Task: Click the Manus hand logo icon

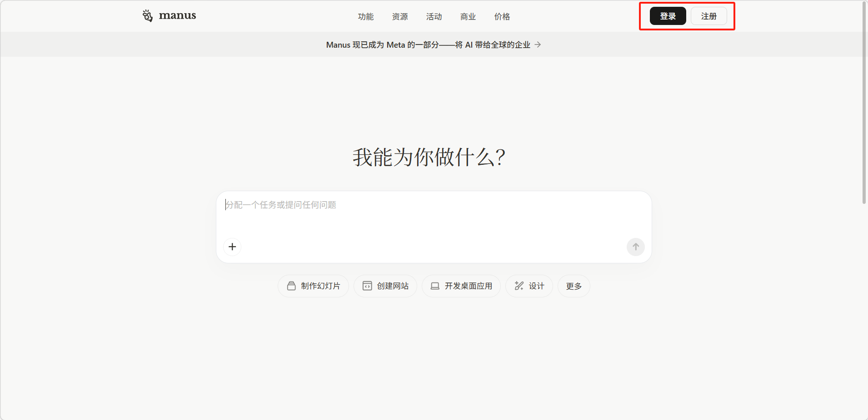Action: click(147, 16)
